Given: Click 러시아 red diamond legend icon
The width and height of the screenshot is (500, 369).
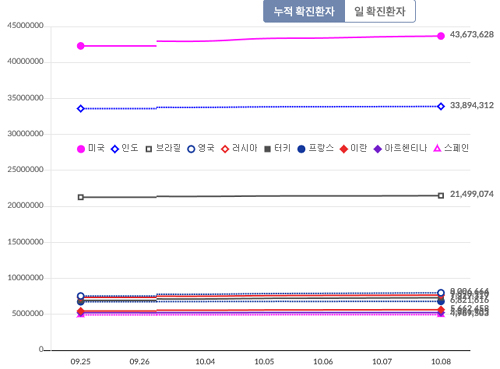Looking at the screenshot, I should click(225, 149).
